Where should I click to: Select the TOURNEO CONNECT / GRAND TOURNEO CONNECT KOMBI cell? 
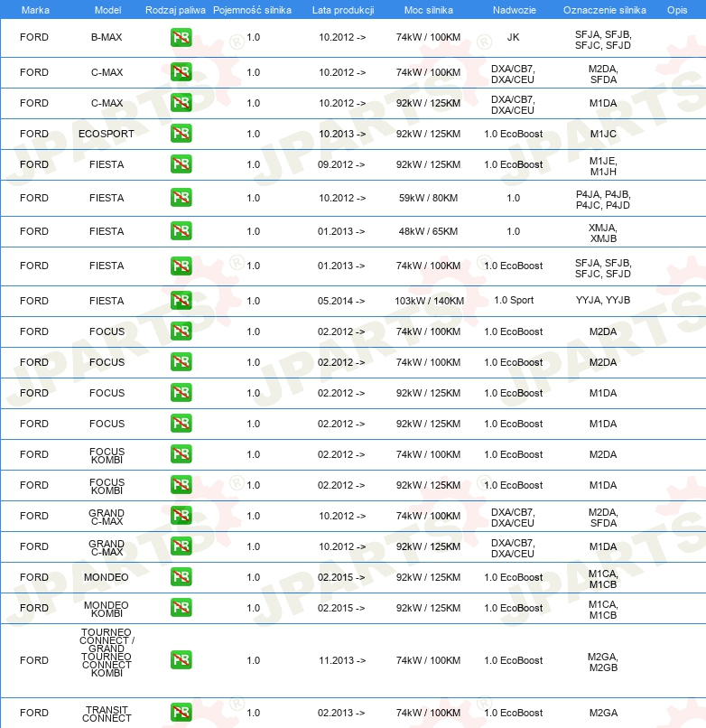(x=107, y=652)
